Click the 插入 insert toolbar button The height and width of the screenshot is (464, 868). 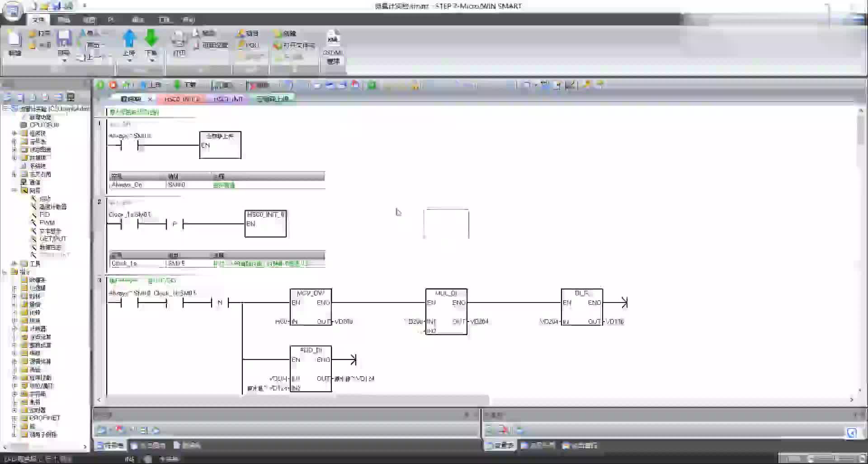(222, 85)
